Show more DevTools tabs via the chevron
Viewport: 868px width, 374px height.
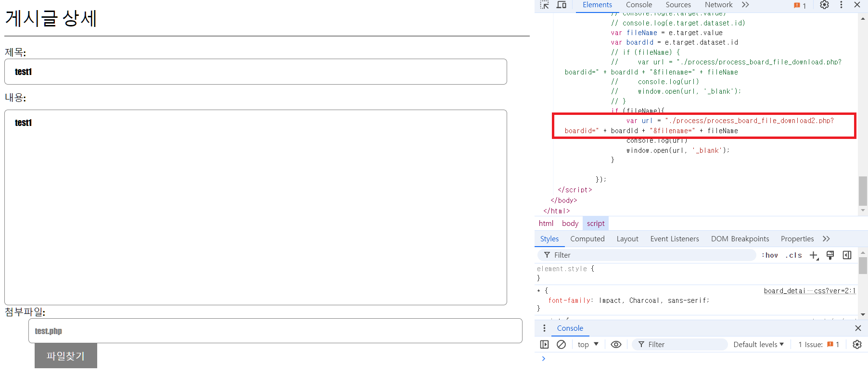(x=745, y=5)
